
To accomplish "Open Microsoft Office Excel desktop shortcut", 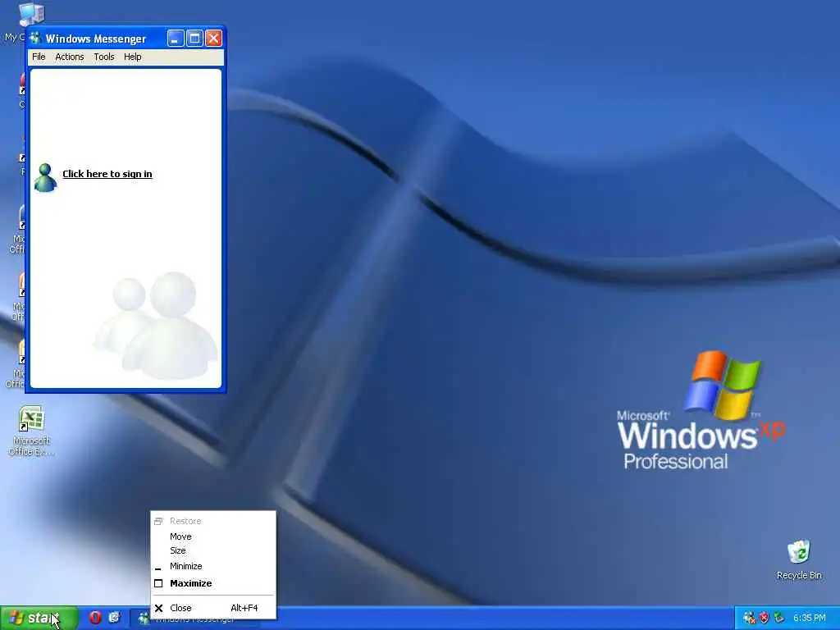I will pos(31,431).
